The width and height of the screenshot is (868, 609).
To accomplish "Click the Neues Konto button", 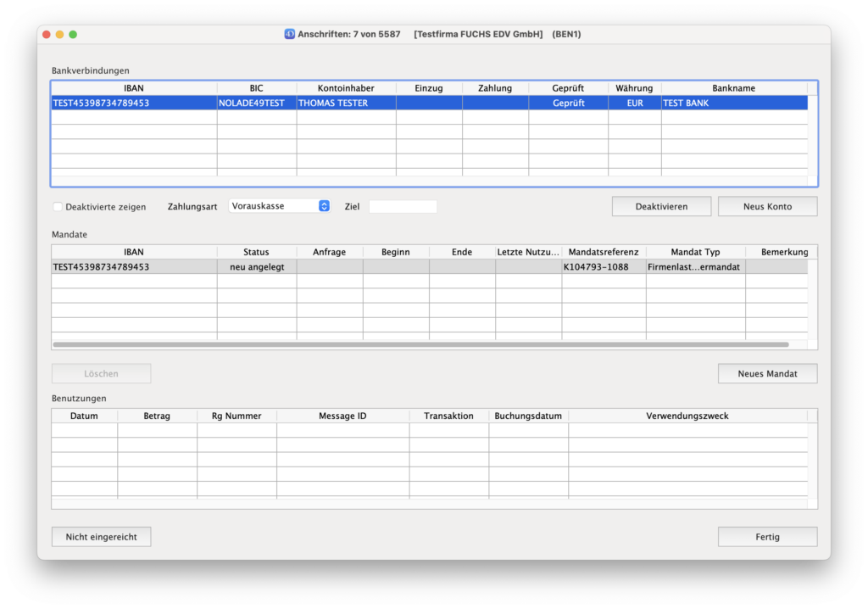I will [767, 207].
